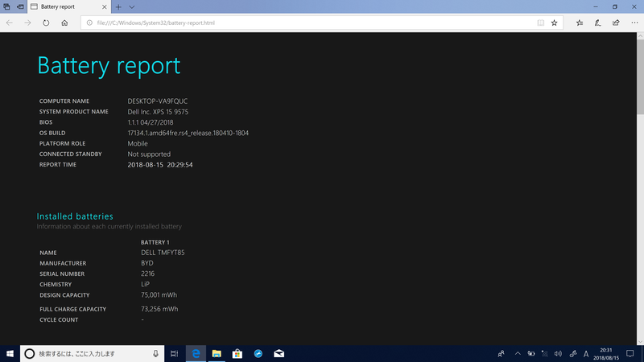Image resolution: width=644 pixels, height=362 pixels.
Task: Open Task View on the taskbar
Action: [174, 353]
